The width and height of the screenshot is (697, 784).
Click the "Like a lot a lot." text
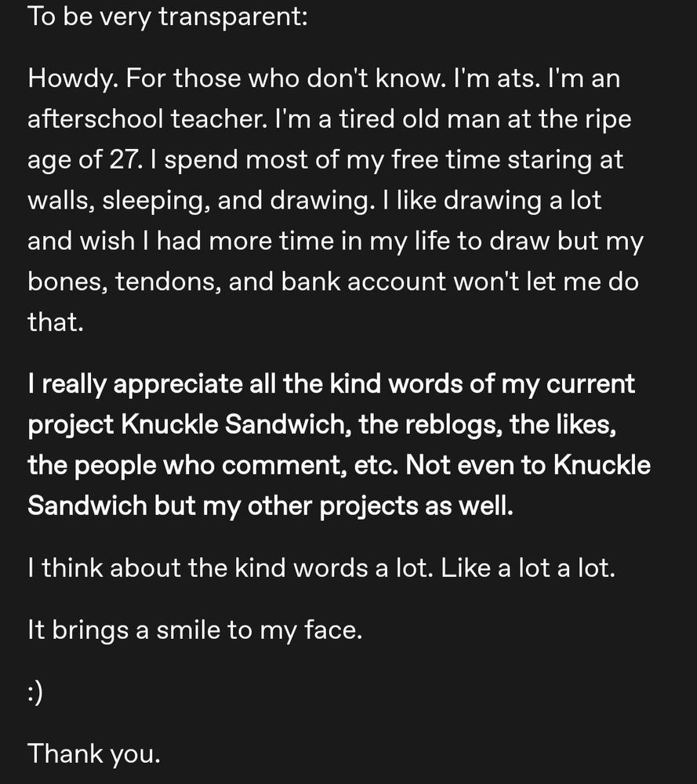coord(528,568)
